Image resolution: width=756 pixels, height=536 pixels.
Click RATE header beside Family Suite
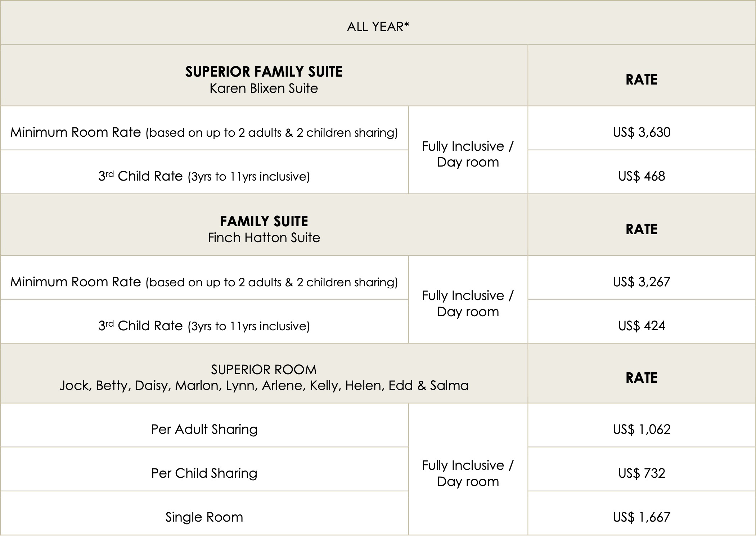tap(642, 229)
